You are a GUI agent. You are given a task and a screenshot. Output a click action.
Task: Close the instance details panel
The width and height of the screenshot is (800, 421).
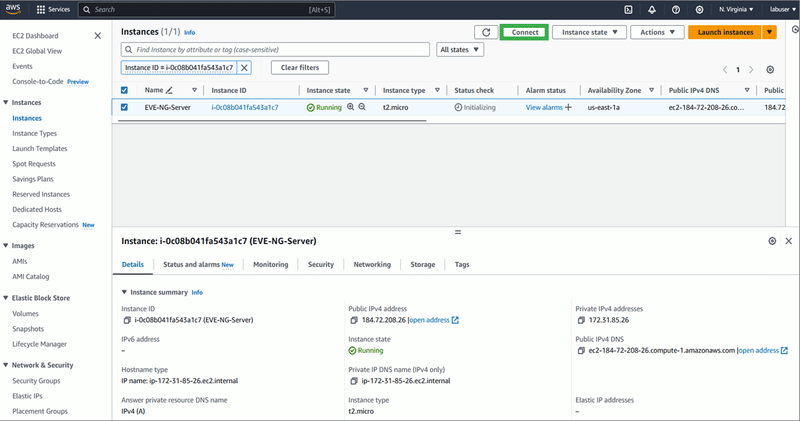[789, 241]
